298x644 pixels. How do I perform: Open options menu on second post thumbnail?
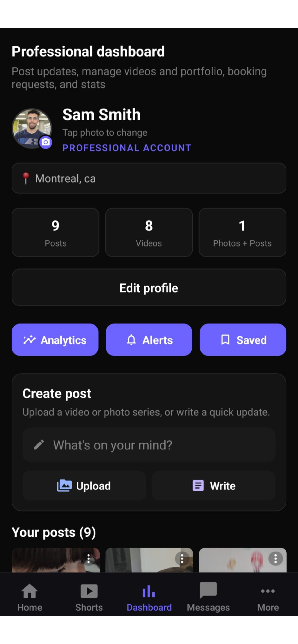click(x=182, y=558)
